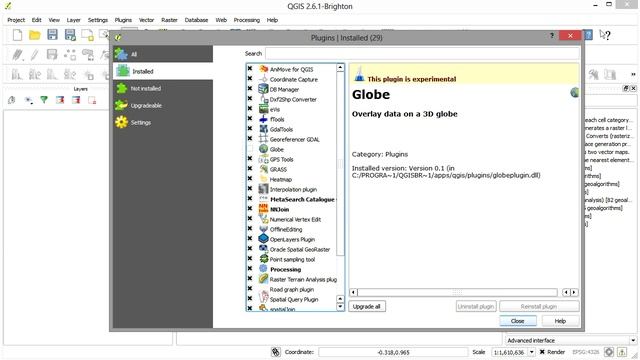Select OfflineEditing in plugin list
Image resolution: width=640 pixels, height=360 pixels.
[286, 229]
